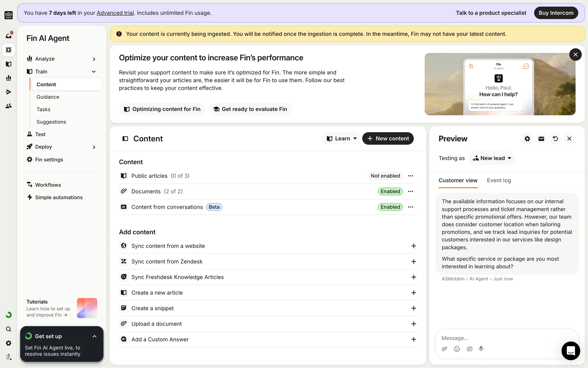Image resolution: width=588 pixels, height=368 pixels.
Task: Open the emoji picker in the message box
Action: click(457, 349)
